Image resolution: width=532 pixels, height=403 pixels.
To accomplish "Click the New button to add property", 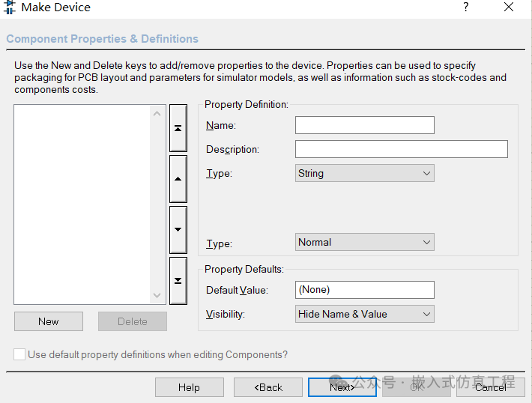I will [x=49, y=321].
